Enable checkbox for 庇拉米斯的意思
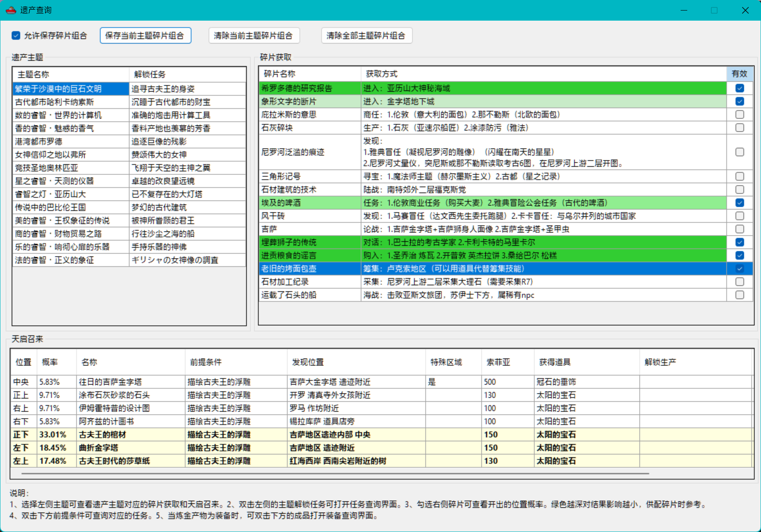 739,115
